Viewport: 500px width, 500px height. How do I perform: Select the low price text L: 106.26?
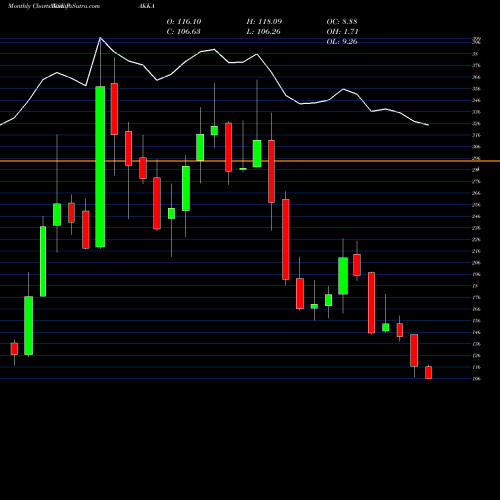tap(264, 32)
